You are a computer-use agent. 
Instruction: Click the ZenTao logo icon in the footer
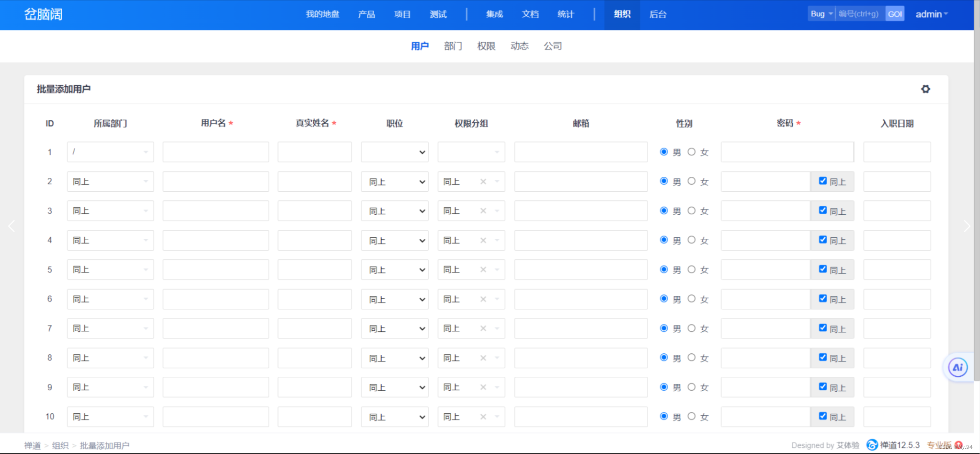tap(872, 445)
